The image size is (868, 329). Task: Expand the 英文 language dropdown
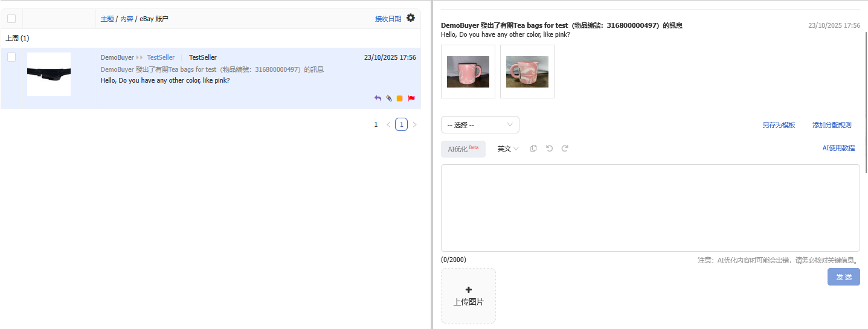[x=507, y=149]
